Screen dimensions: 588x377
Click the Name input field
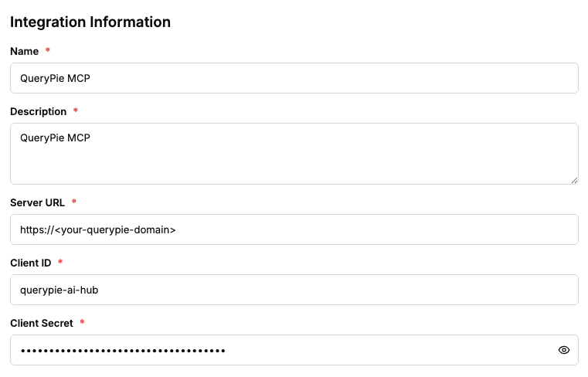(x=294, y=78)
